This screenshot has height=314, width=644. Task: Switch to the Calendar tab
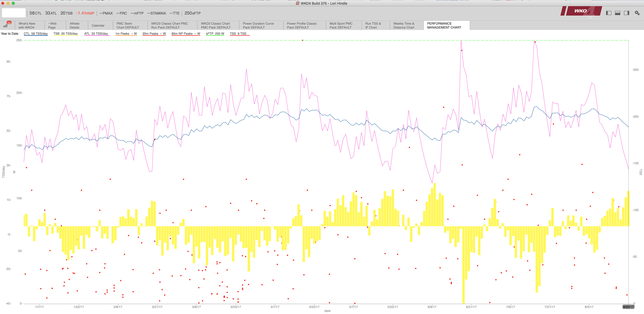(98, 26)
